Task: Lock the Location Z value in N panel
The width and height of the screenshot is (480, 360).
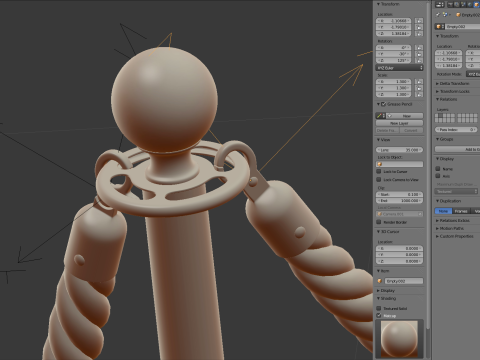Action: [x=419, y=33]
